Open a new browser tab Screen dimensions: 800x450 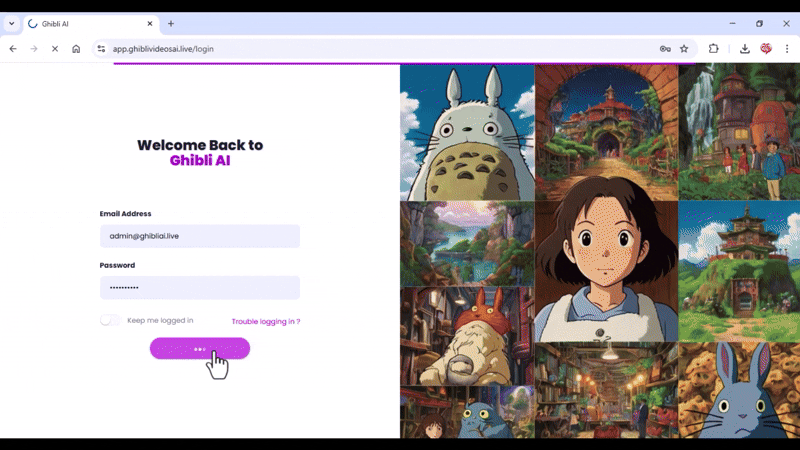click(171, 23)
